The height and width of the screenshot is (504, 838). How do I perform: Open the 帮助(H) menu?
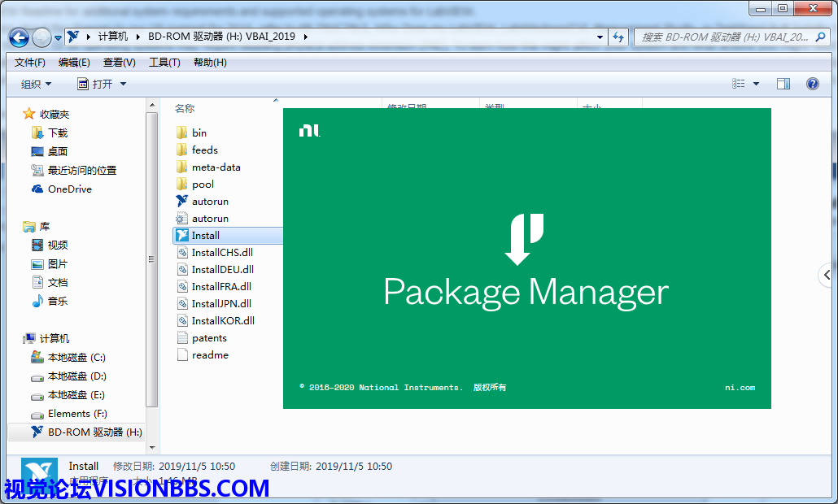tap(210, 63)
